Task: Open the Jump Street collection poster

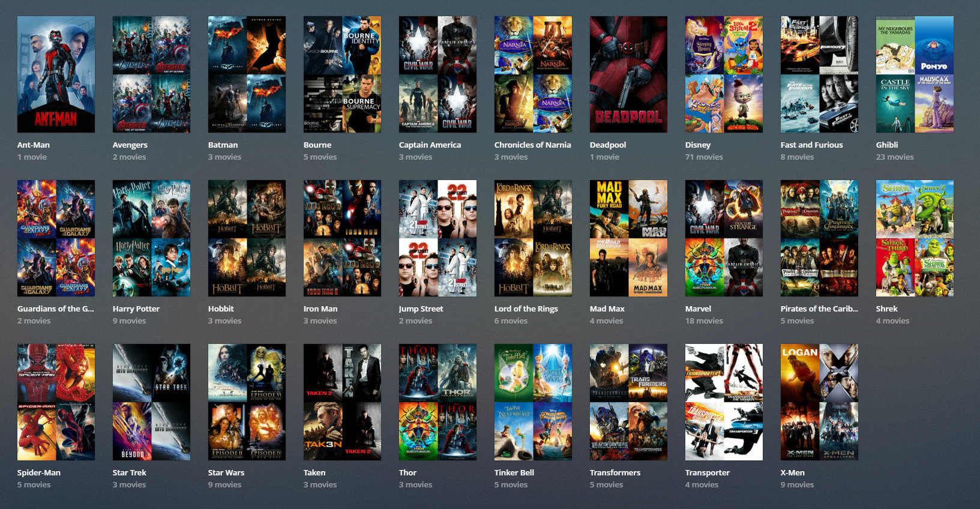Action: (437, 238)
